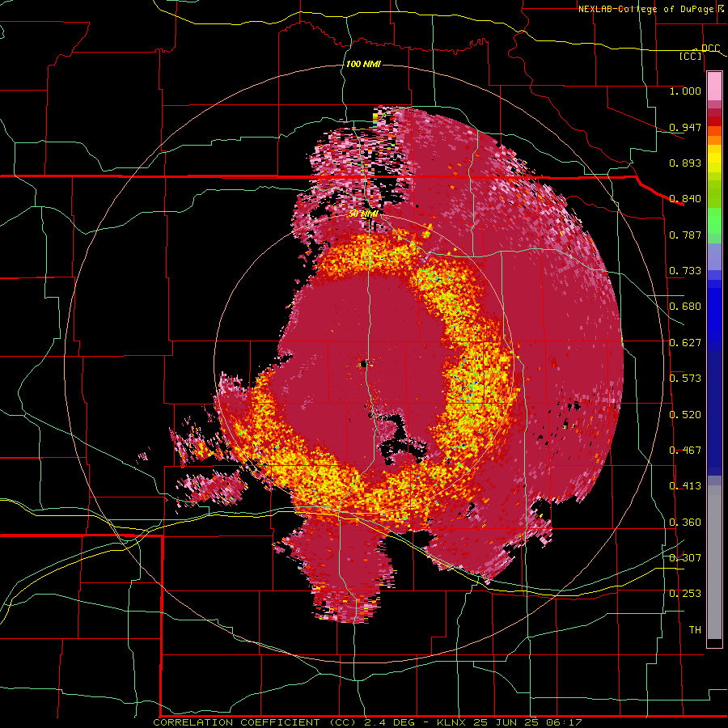
Task: Click the TH label on color scale
Action: (695, 630)
